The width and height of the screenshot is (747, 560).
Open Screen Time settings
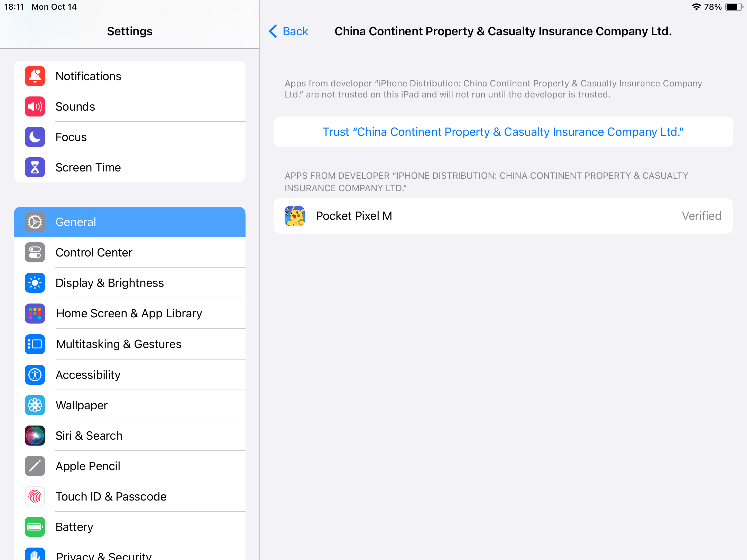pyautogui.click(x=130, y=167)
